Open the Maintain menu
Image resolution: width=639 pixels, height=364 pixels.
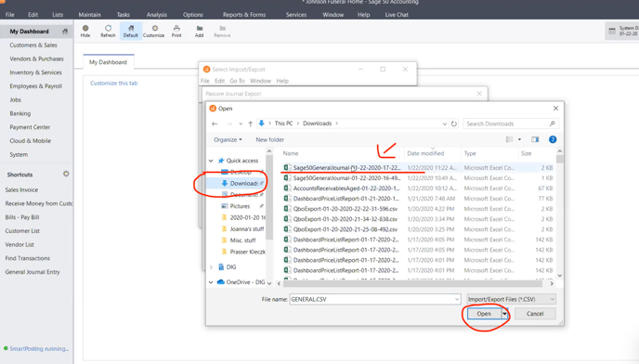[90, 15]
